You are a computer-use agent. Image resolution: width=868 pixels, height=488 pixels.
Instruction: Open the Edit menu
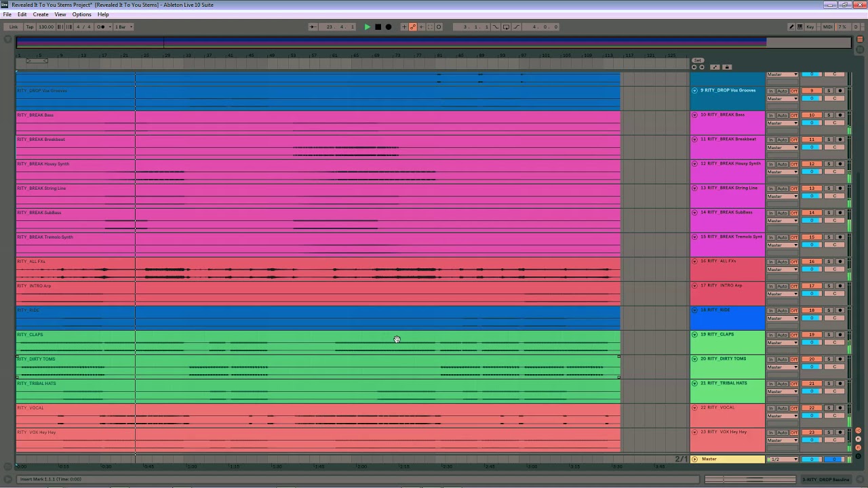[x=22, y=14]
